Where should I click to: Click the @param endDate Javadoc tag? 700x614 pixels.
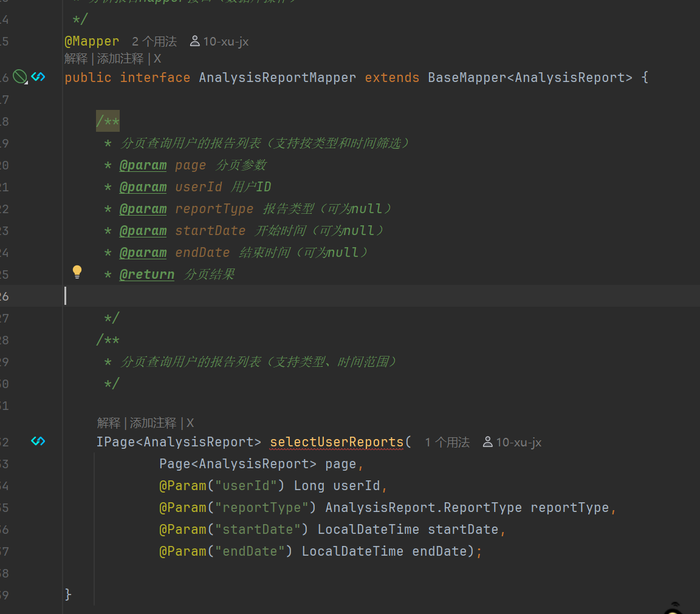[143, 252]
